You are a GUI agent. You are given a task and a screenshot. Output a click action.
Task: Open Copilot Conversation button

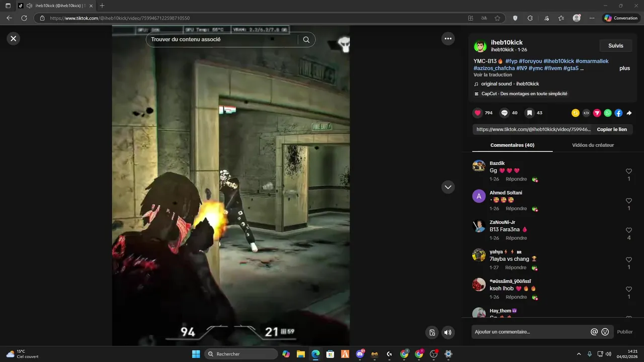point(621,18)
